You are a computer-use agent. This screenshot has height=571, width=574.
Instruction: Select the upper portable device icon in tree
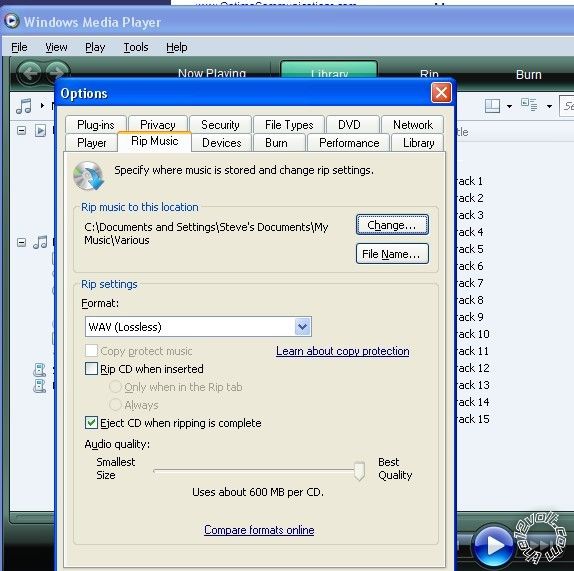(x=39, y=370)
